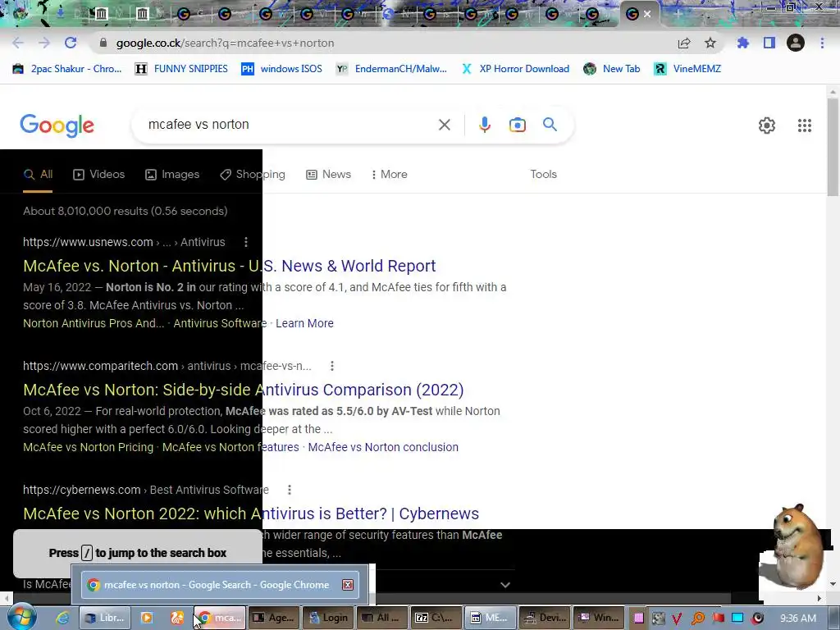Image resolution: width=840 pixels, height=630 pixels.
Task: Open the Antivirus Software sitelink
Action: pyautogui.click(x=220, y=323)
